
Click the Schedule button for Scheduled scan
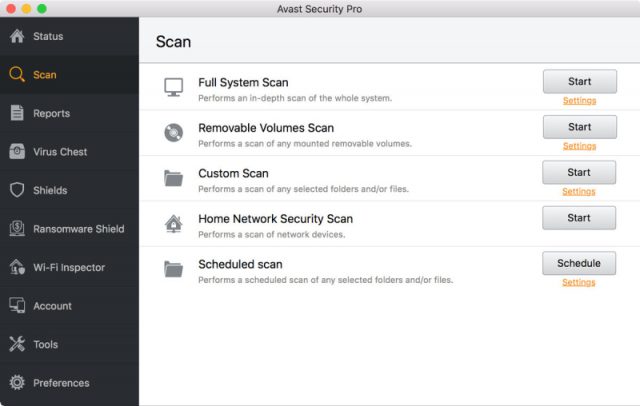coord(579,263)
